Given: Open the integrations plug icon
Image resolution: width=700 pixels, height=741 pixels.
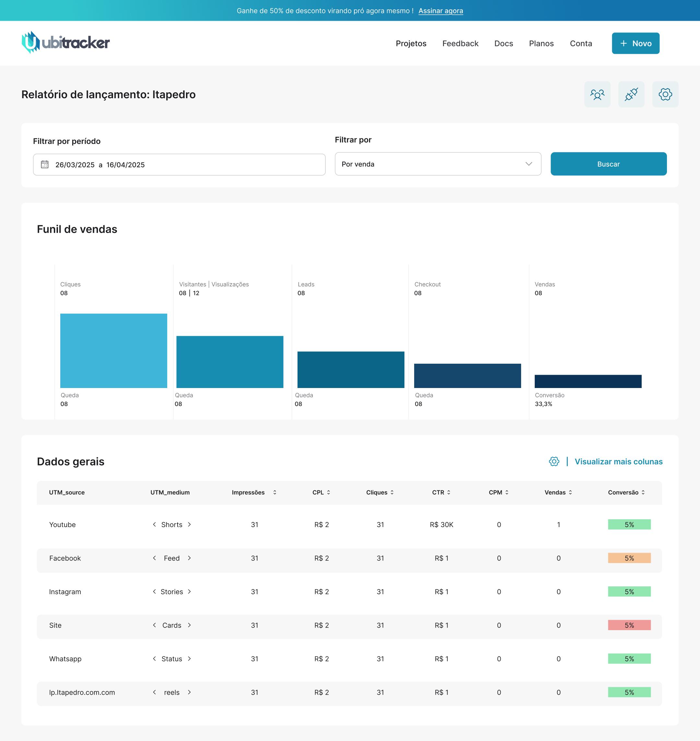Looking at the screenshot, I should pos(631,94).
